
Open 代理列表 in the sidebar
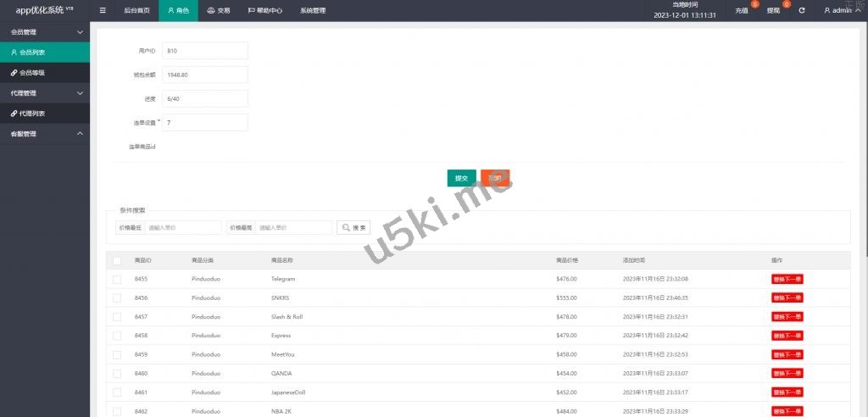coord(32,114)
